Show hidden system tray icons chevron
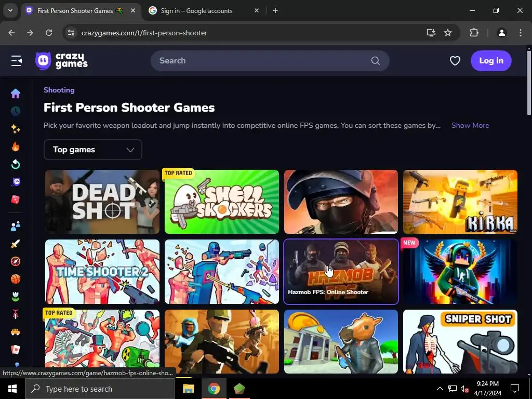Screen dimensions: 532x399 [440, 389]
